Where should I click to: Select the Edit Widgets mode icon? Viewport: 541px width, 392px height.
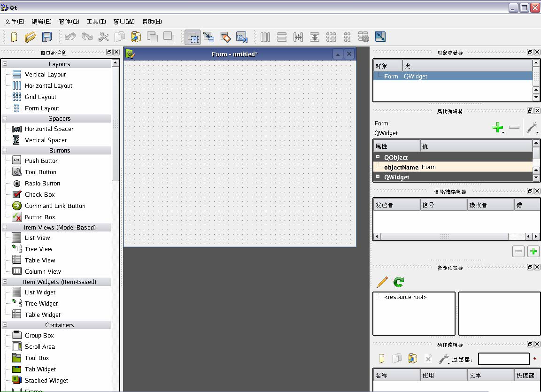(x=193, y=37)
